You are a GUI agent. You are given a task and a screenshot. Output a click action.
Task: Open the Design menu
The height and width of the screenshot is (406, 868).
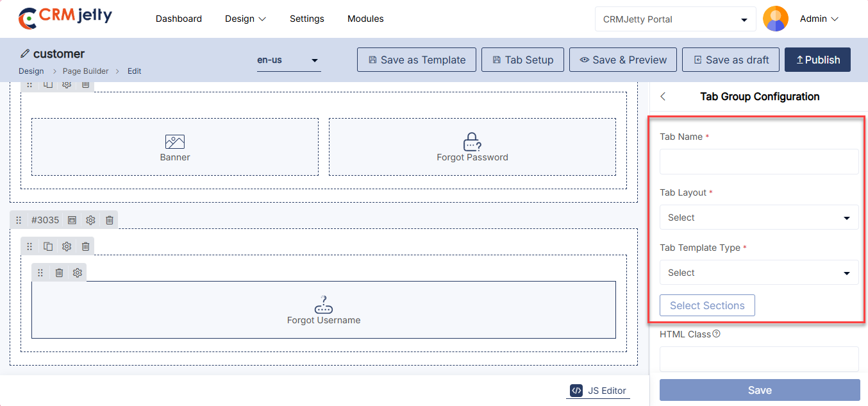[x=246, y=19]
